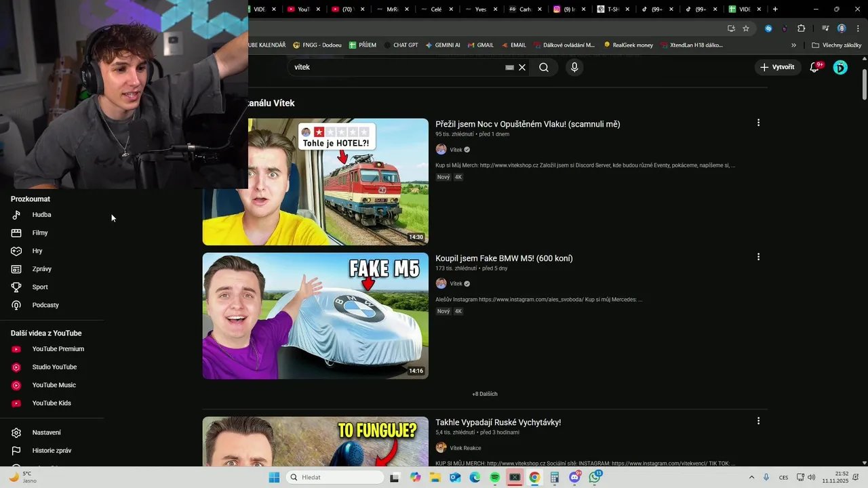Click the Vytvořit create button
Image resolution: width=868 pixels, height=488 pixels.
777,67
